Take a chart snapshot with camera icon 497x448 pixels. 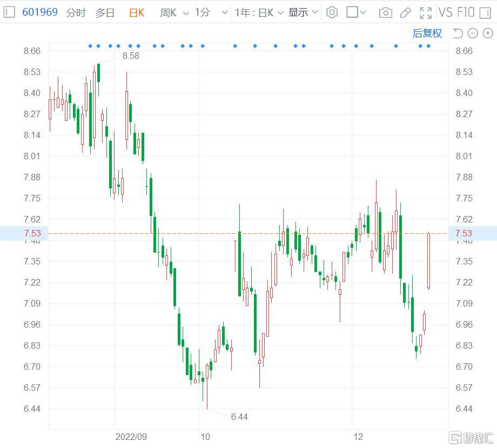(385, 12)
